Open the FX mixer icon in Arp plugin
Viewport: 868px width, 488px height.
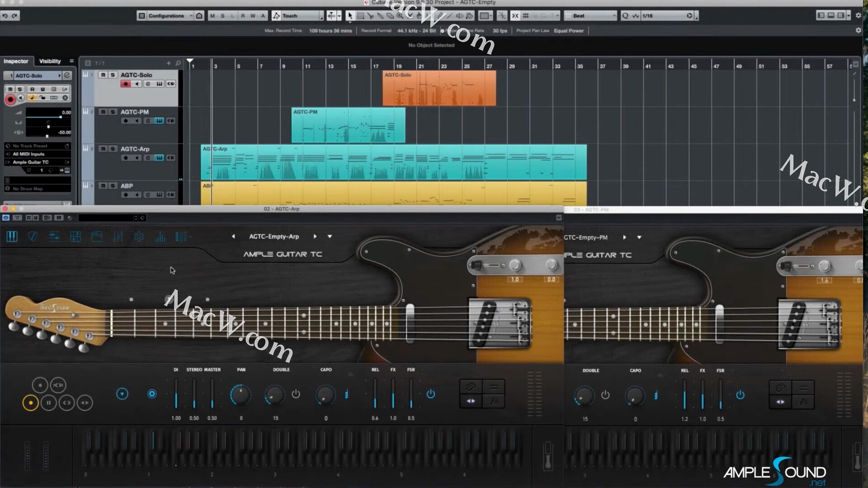pyautogui.click(x=118, y=236)
